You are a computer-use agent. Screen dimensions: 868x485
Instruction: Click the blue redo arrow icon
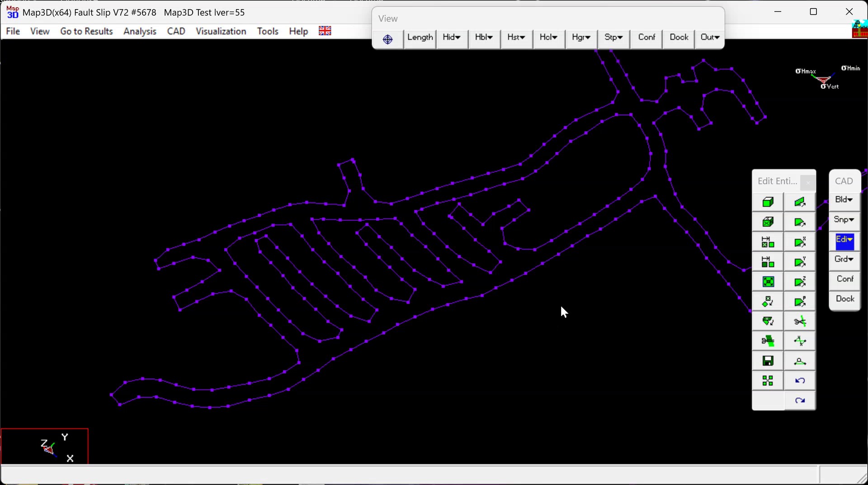click(800, 401)
